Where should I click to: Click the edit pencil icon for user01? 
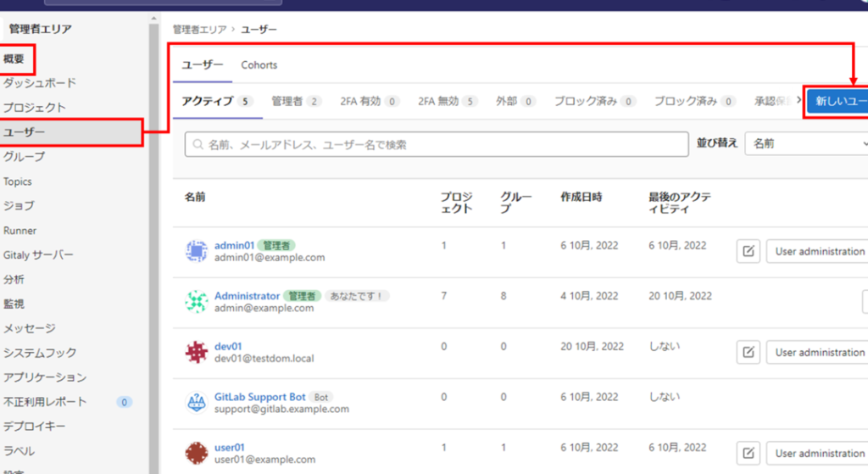click(748, 453)
